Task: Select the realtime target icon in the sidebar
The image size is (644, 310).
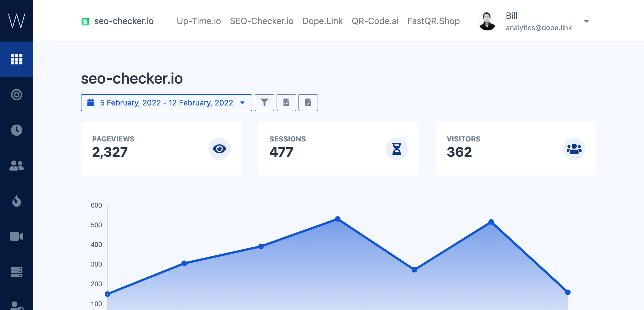Action: tap(17, 94)
